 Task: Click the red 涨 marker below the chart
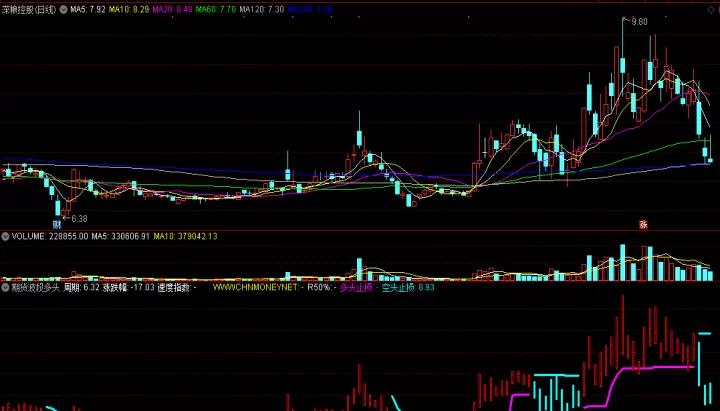pos(643,225)
